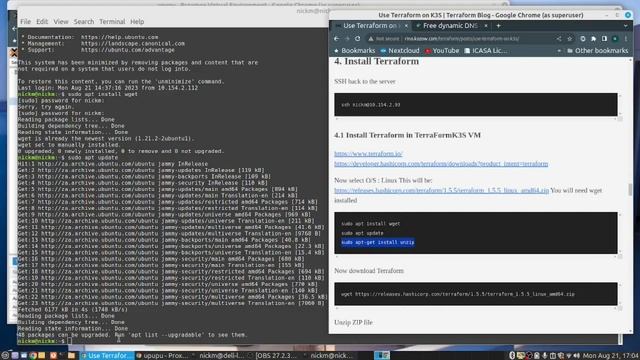This screenshot has width=640, height=360.
Task: Open Bluetooth tray icon
Action: tap(512, 356)
